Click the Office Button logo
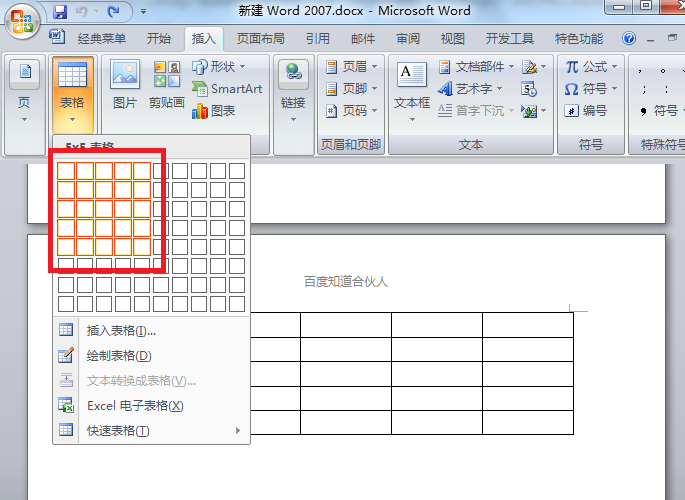 click(22, 21)
